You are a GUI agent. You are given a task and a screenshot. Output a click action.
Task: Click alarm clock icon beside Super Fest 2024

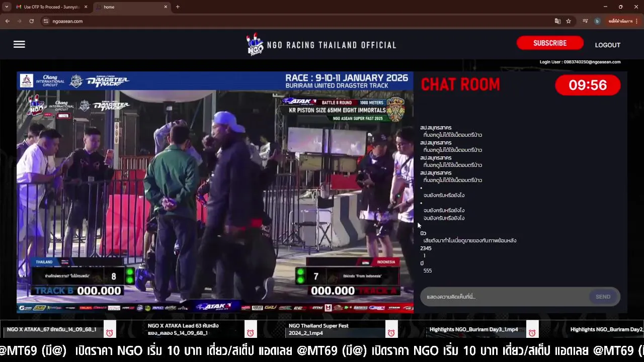391,333
